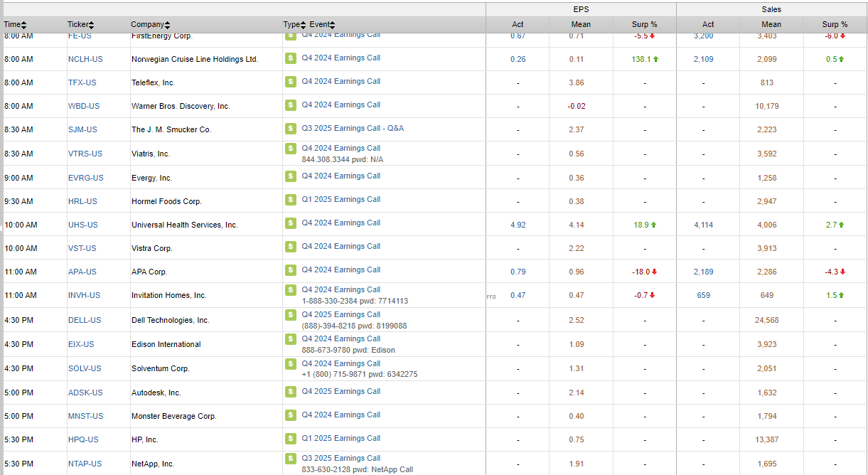
Task: Click the event type icon in Evergy row
Action: pyautogui.click(x=290, y=176)
